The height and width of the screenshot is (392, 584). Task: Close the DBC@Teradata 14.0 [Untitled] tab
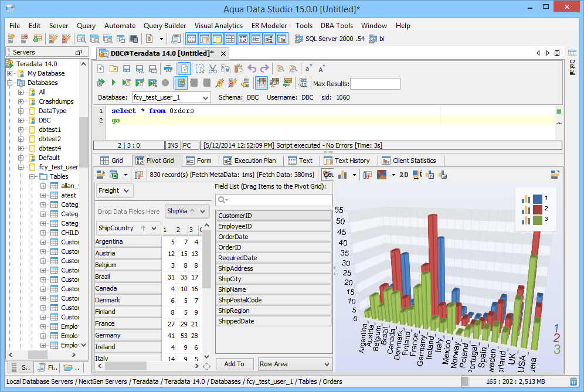tap(223, 53)
